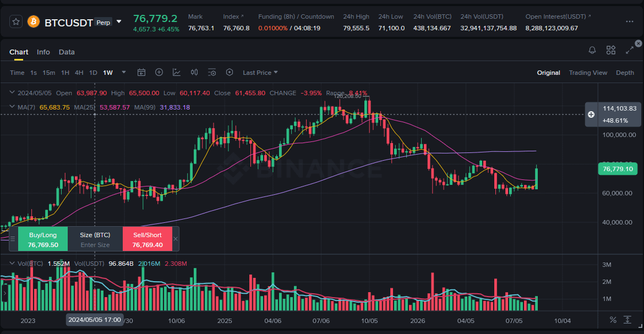Viewport: 644px width, 334px height.
Task: Click the Mark price 76,763.1
Action: (x=201, y=28)
